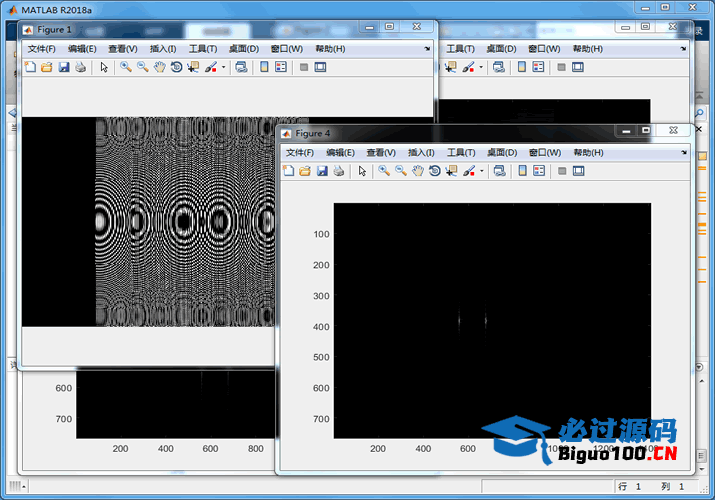Click the fringe pattern image in Figure 1

click(186, 222)
